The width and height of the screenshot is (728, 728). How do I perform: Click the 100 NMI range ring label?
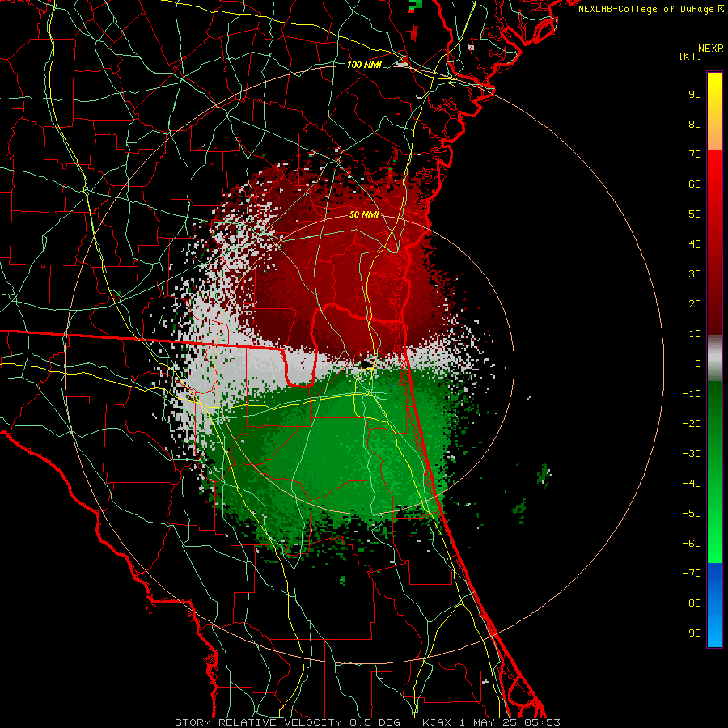pos(364,65)
